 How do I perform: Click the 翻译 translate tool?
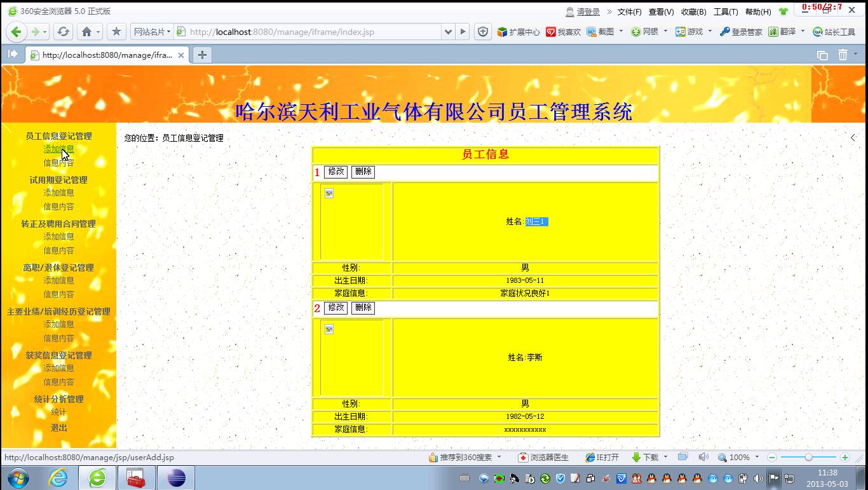point(782,32)
